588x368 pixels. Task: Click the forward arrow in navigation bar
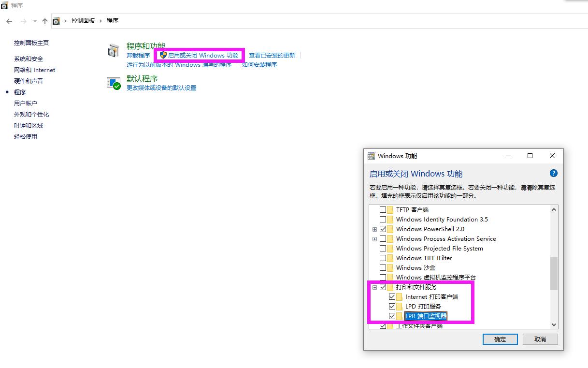[23, 21]
